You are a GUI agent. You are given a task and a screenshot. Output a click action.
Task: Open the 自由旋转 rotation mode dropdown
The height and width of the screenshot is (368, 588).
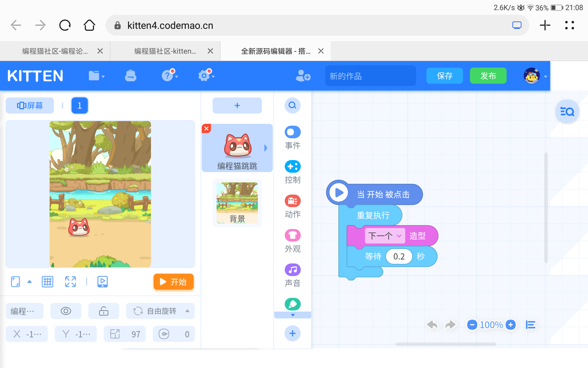pos(160,311)
